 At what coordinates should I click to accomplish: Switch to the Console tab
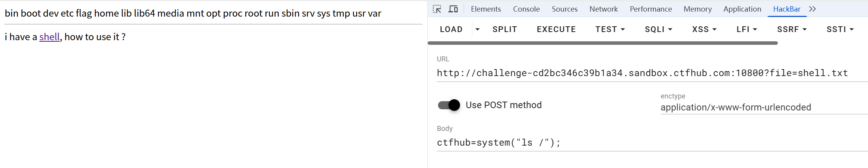coord(526,9)
